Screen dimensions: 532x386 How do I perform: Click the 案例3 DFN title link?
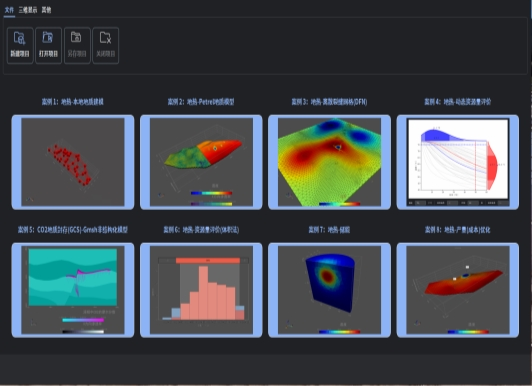tap(329, 102)
